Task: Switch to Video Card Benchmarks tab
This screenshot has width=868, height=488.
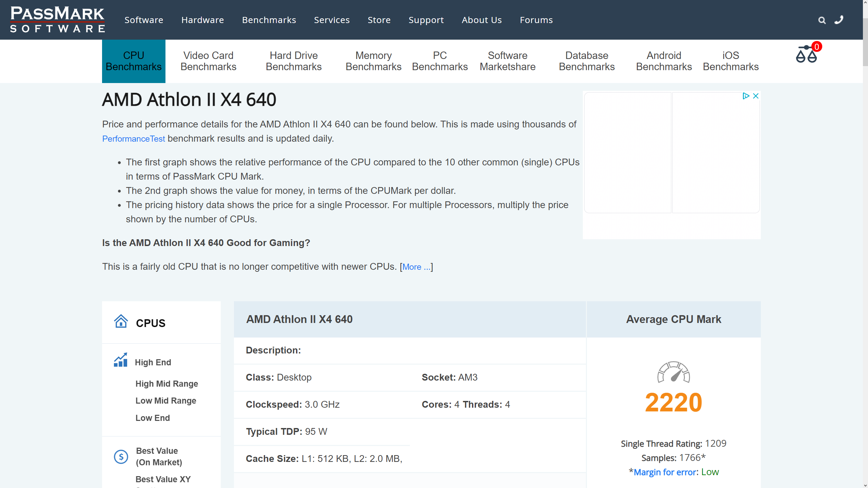Action: pos(208,61)
